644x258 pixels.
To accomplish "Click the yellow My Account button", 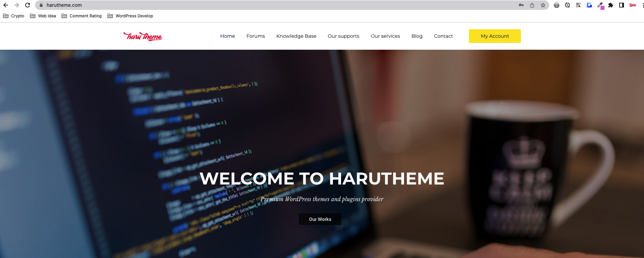I will (495, 36).
